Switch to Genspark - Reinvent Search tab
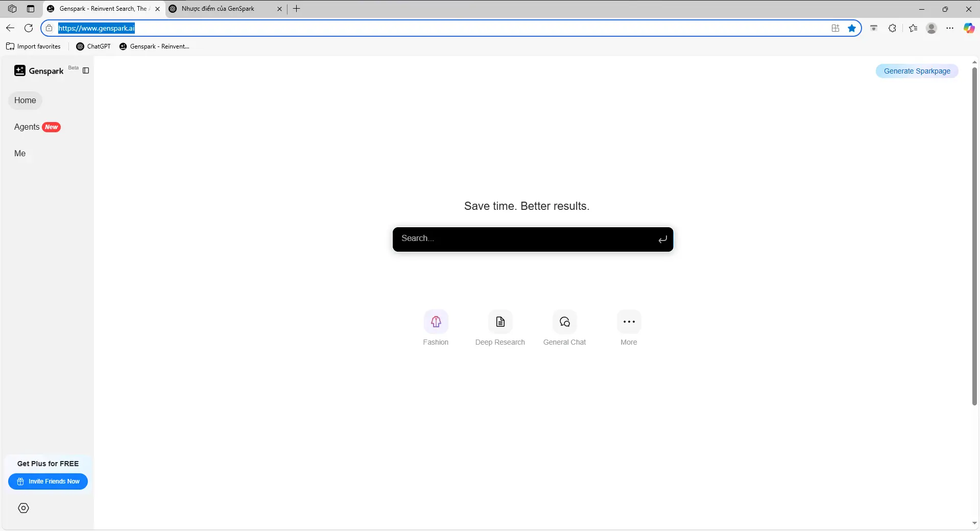The height and width of the screenshot is (531, 980). (x=104, y=9)
